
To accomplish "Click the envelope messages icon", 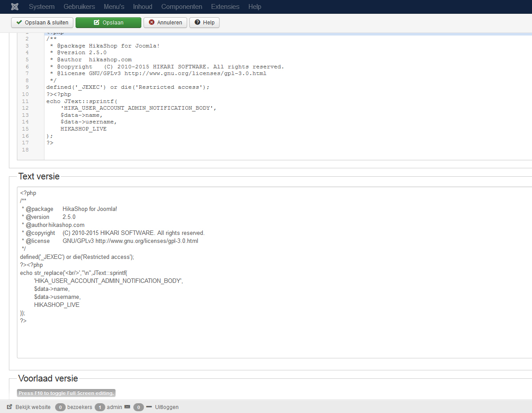I will (x=127, y=407).
